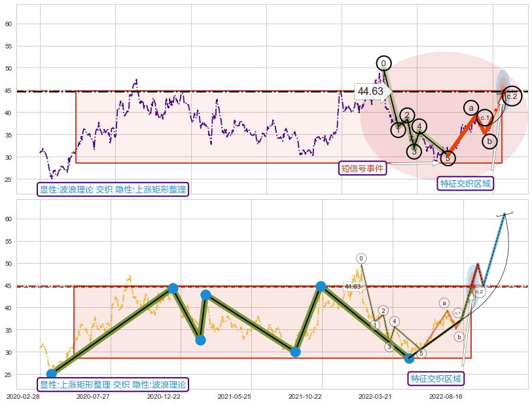Click the 短信号事件 annotation box
Image resolution: width=532 pixels, height=404 pixels.
pyautogui.click(x=363, y=168)
